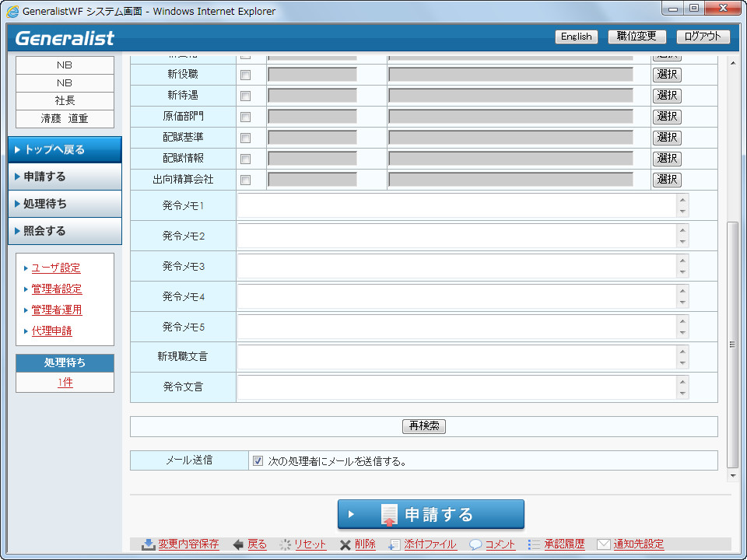This screenshot has height=560, width=747.
Task: Click the 添付ファイル attachment icon
Action: (x=395, y=544)
